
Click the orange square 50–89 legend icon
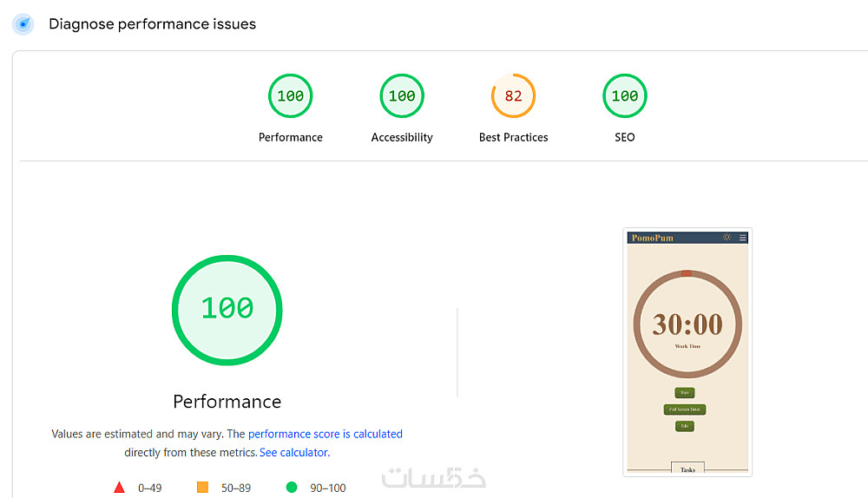pos(202,488)
